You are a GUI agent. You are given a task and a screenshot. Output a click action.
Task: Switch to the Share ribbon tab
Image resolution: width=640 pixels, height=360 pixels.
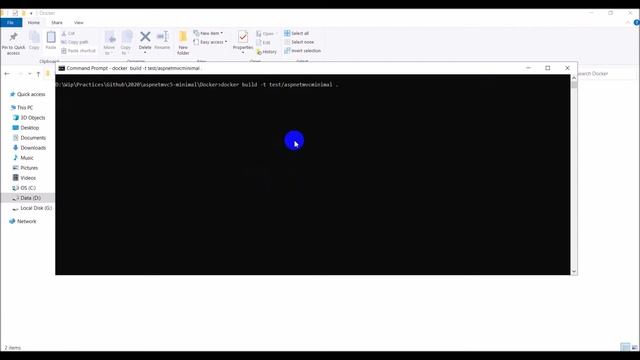[57, 22]
